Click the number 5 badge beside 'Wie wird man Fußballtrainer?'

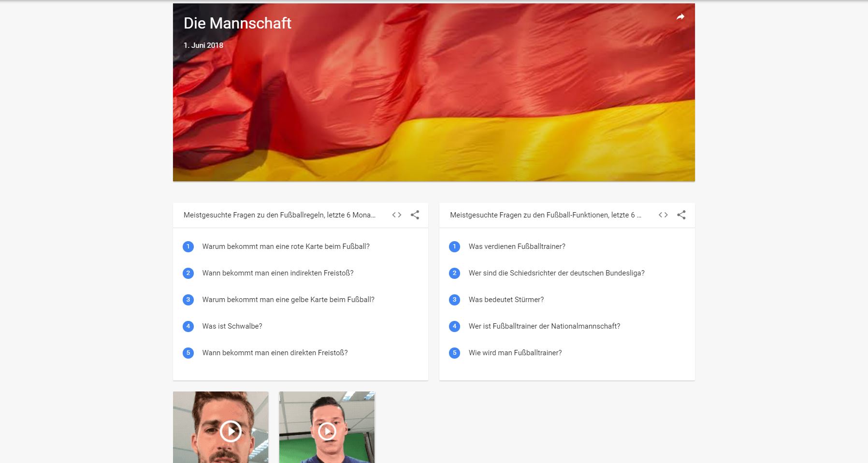point(454,353)
